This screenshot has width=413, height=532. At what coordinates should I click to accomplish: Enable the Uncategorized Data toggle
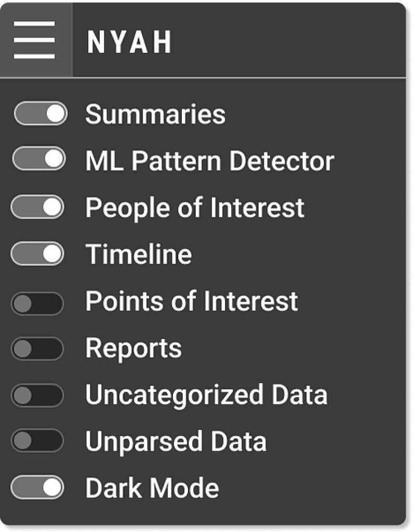[x=37, y=396]
